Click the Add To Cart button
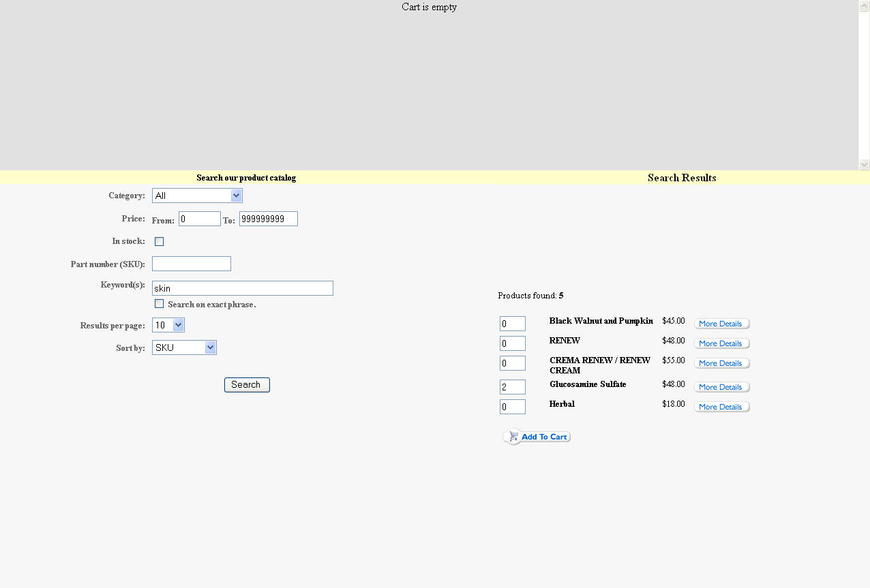The width and height of the screenshot is (870, 588). click(x=537, y=437)
